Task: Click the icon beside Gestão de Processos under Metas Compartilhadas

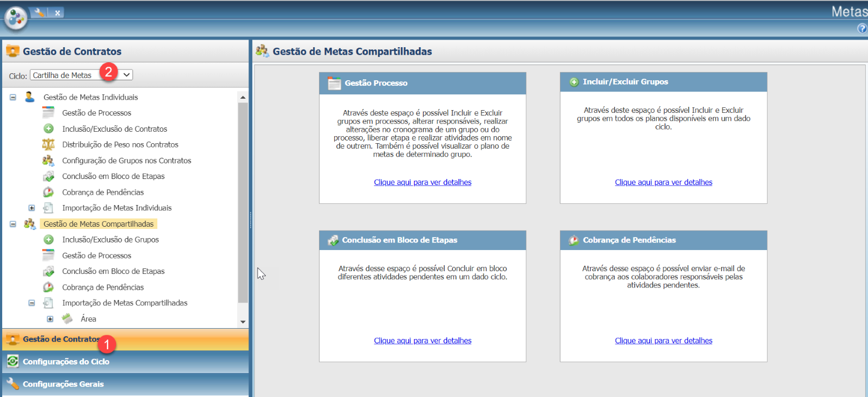Action: [48, 255]
